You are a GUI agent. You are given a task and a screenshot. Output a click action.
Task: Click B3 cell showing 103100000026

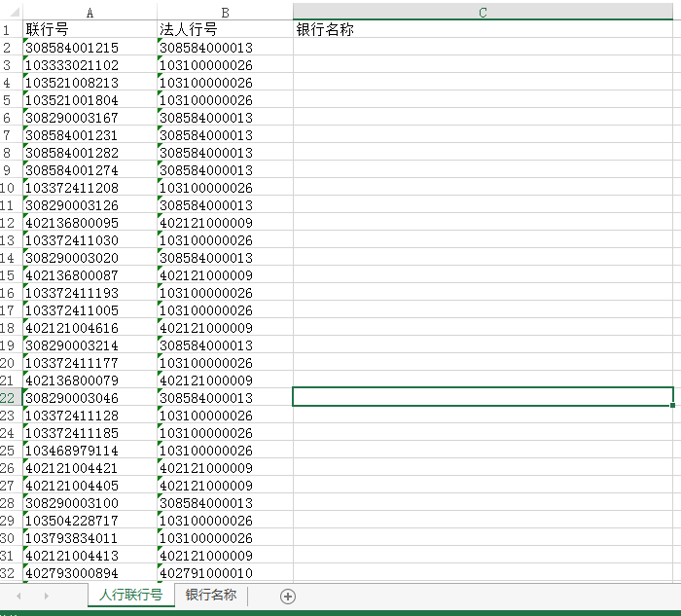click(x=225, y=65)
